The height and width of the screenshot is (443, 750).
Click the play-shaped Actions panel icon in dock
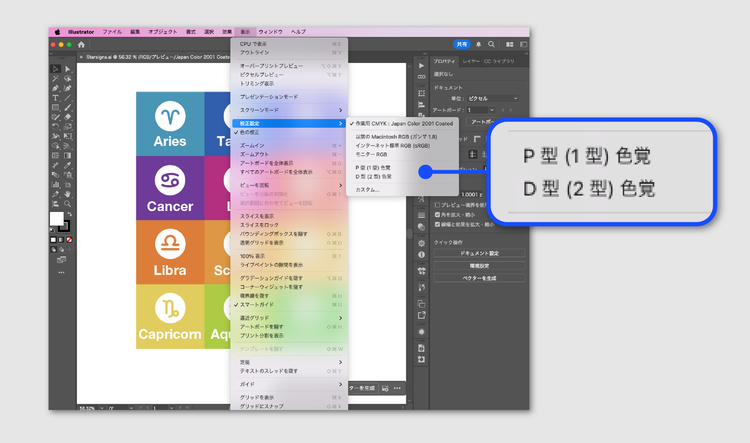point(421,66)
